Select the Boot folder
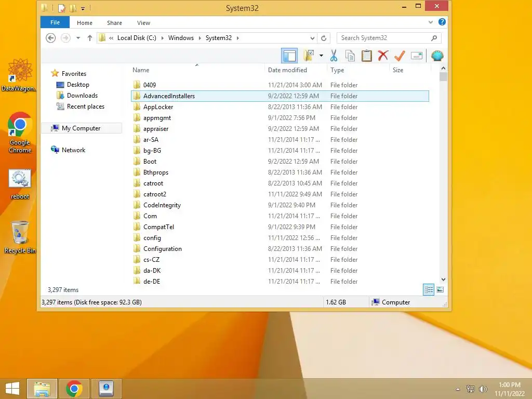 (x=280, y=162)
